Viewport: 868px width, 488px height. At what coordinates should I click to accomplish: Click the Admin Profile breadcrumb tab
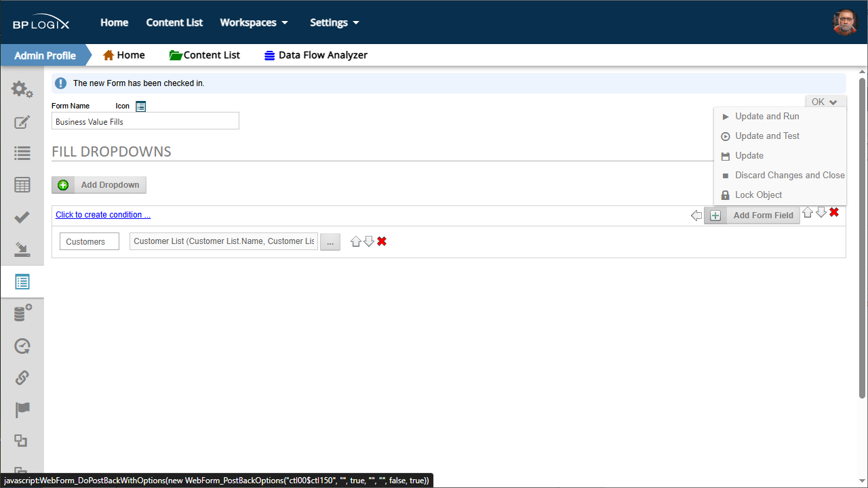(x=45, y=56)
